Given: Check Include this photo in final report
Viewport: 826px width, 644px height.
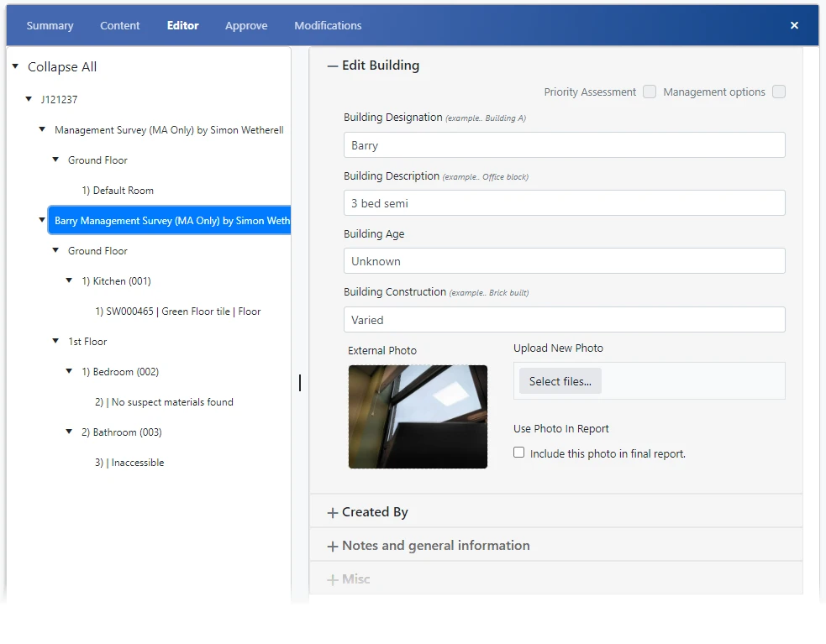Looking at the screenshot, I should pos(518,452).
